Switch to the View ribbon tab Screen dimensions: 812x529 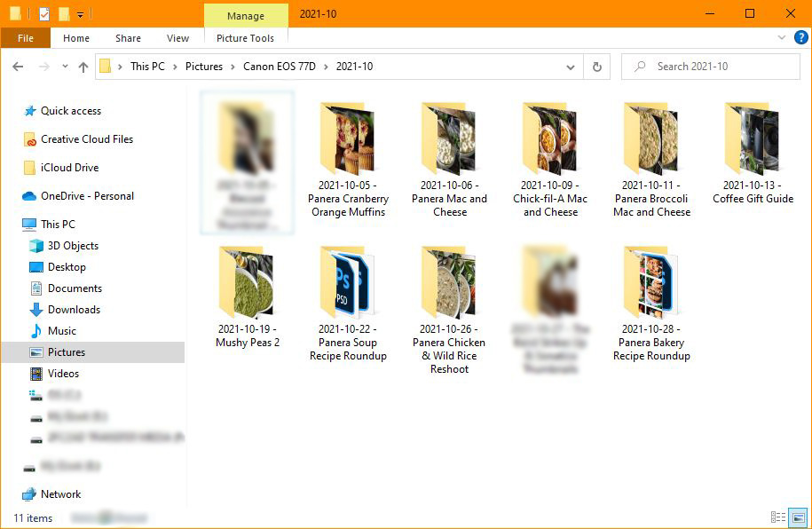coord(177,38)
